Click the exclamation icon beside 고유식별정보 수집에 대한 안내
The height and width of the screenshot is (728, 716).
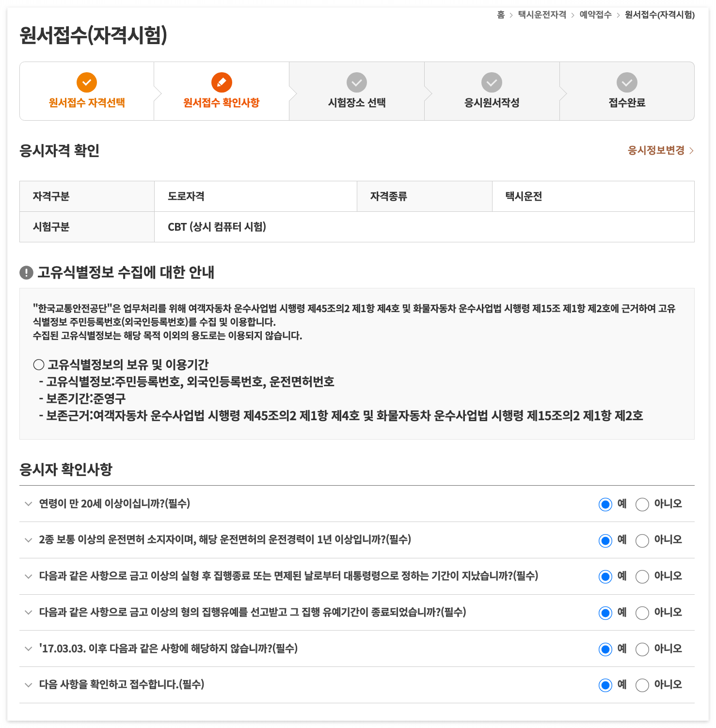[26, 273]
